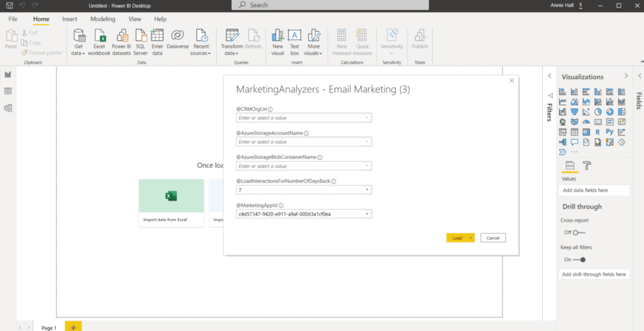Open @AzureStorageBlobContainerName dropdown
644x331 pixels.
click(x=367, y=166)
